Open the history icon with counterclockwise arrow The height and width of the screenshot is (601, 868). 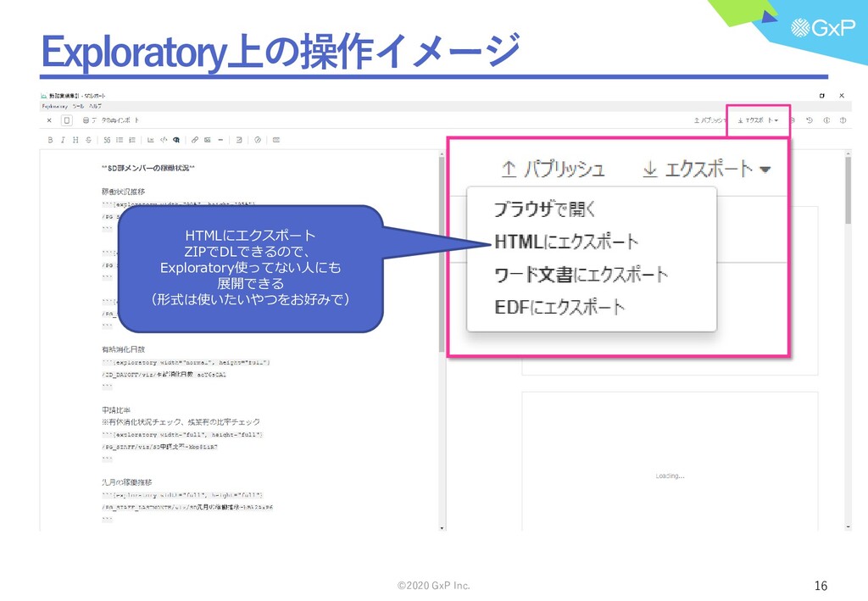point(810,120)
